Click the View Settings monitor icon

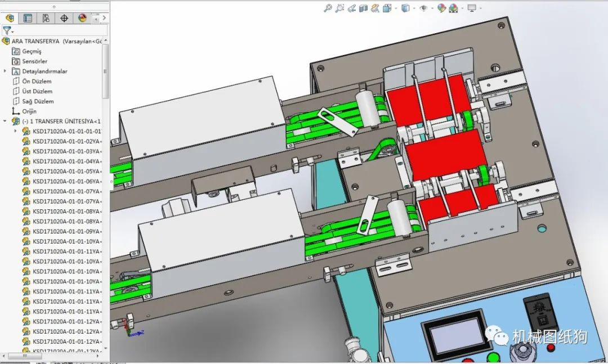pyautogui.click(x=472, y=8)
